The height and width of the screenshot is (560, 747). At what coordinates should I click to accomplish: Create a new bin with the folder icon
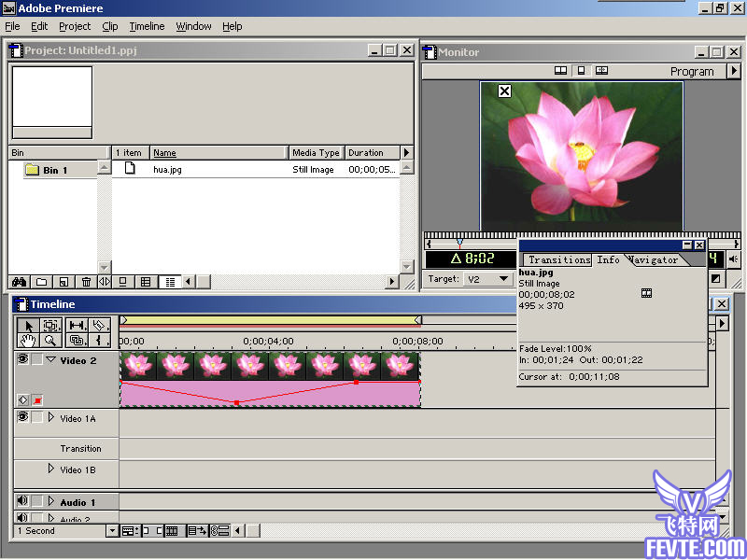[x=41, y=282]
